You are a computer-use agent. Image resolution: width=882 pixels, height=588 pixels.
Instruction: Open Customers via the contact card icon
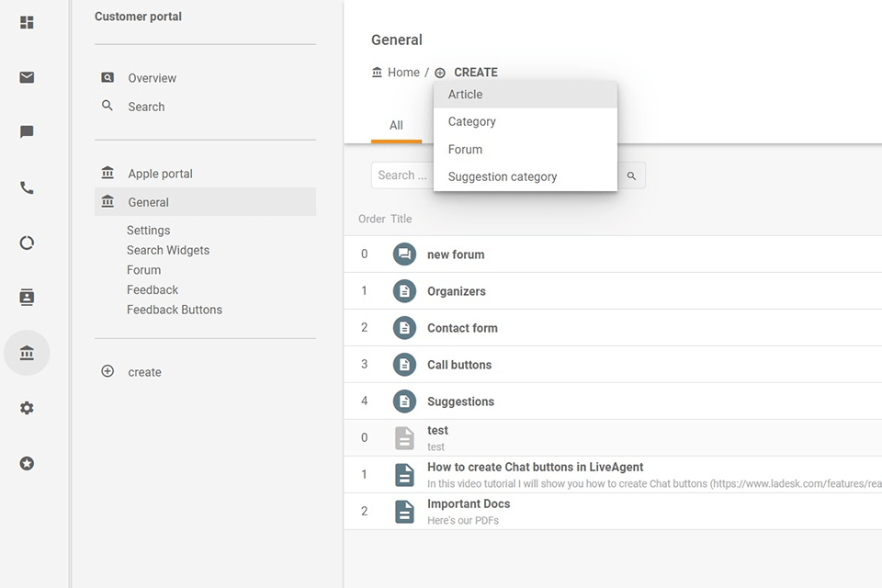point(27,298)
